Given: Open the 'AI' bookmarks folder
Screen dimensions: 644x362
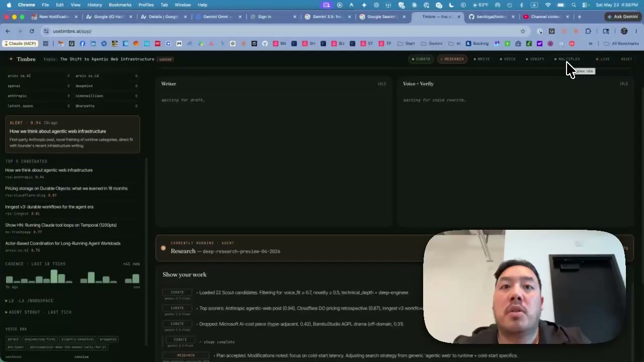Looking at the screenshot, I should pos(454,44).
